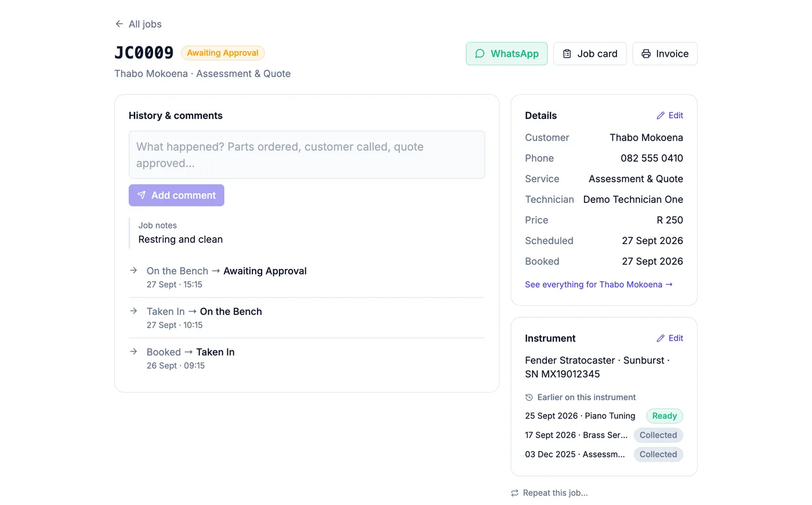This screenshot has width=812, height=505.
Task: Click the pencil icon in Details panel
Action: [661, 115]
